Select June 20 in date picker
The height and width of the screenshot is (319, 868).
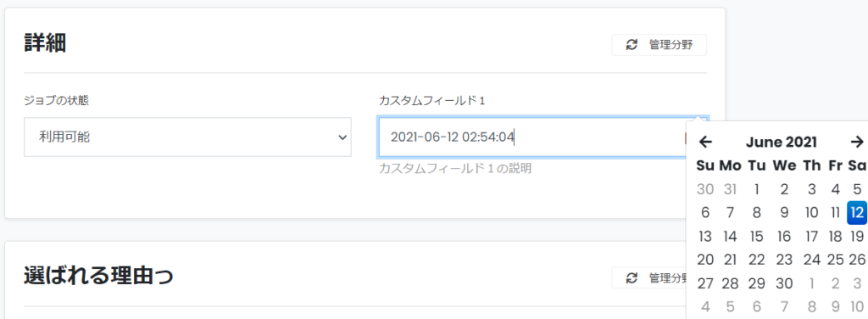tap(705, 260)
